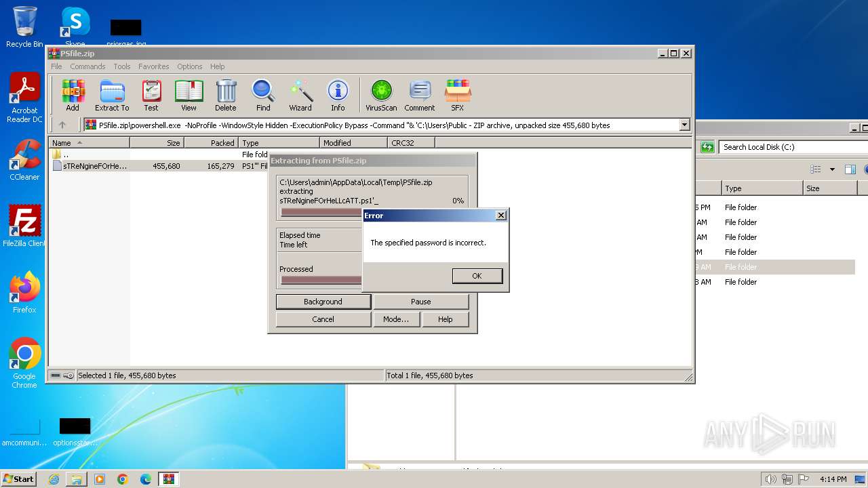Click the Test archive icon
The image size is (868, 488).
(x=151, y=96)
